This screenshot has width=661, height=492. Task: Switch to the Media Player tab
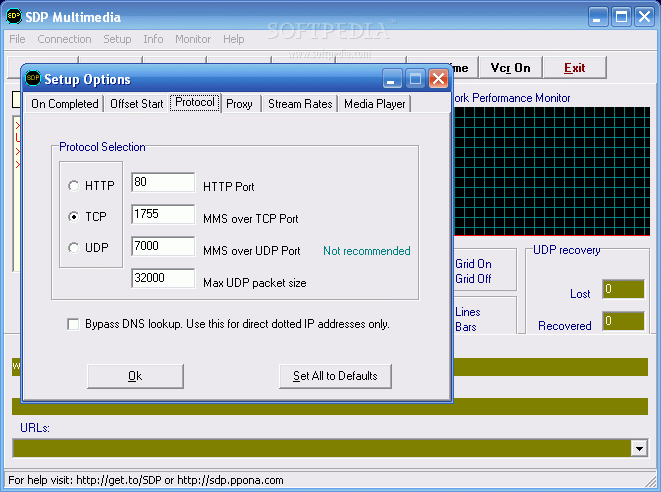(x=374, y=104)
